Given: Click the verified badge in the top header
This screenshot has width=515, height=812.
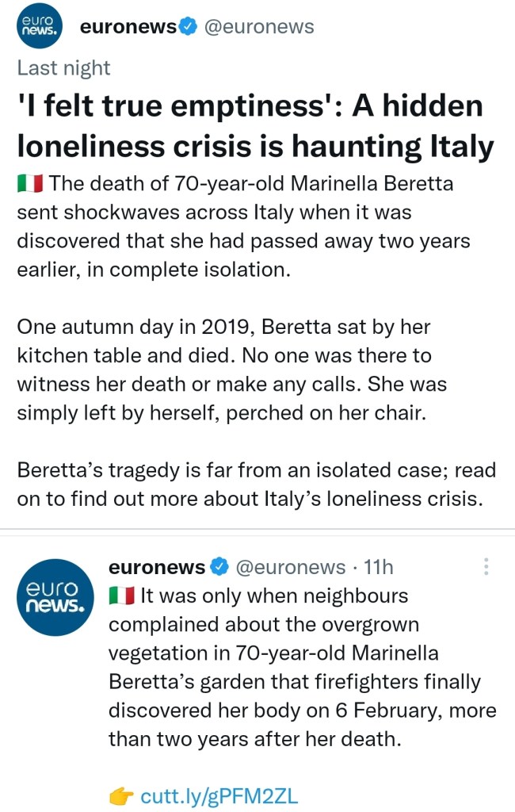Looking at the screenshot, I should [x=188, y=27].
